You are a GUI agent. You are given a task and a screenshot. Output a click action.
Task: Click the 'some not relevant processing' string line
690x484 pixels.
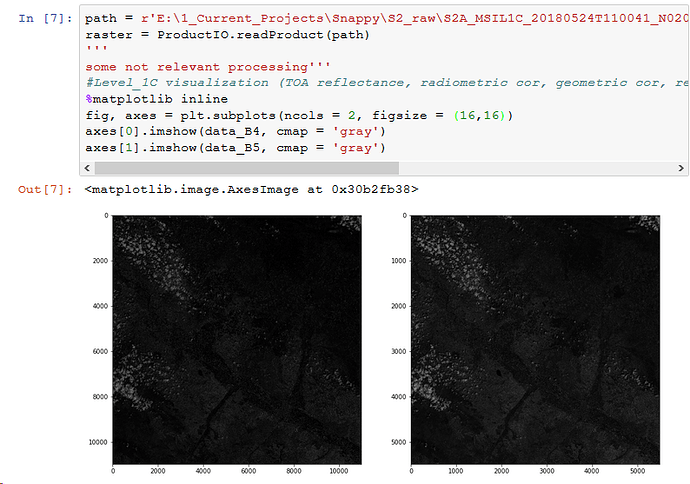208,67
